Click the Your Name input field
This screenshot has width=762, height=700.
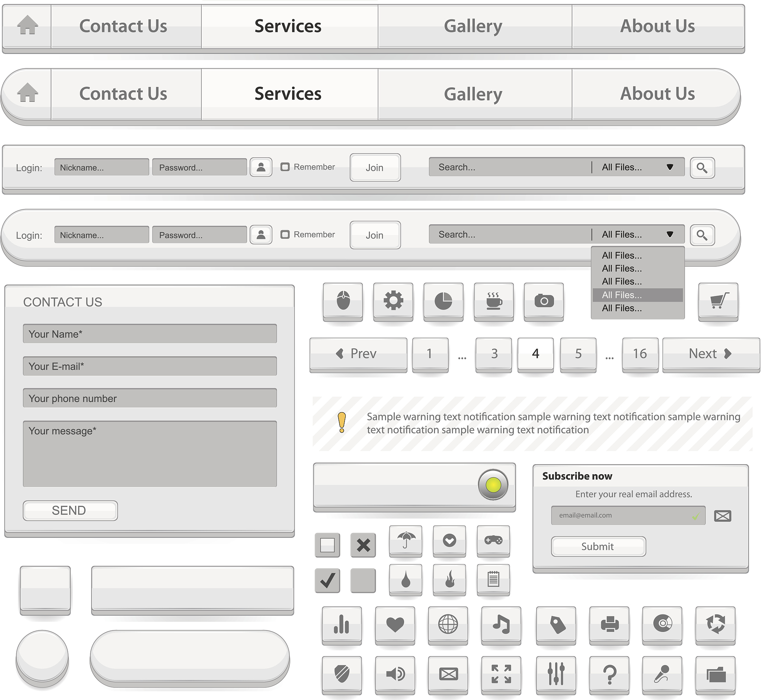coord(150,334)
